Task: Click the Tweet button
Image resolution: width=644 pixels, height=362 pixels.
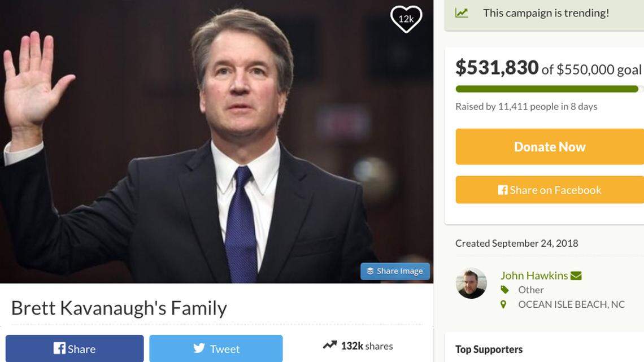Action: 216,348
